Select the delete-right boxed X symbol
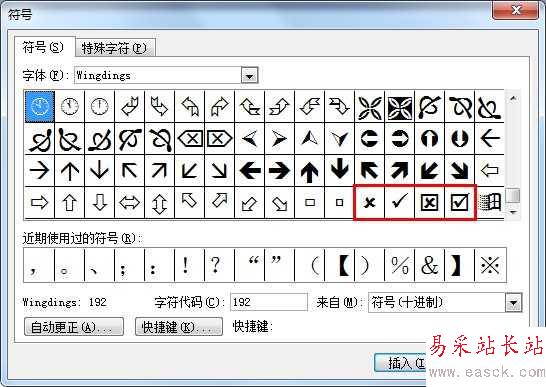Image resolution: width=546 pixels, height=387 pixels. click(219, 138)
